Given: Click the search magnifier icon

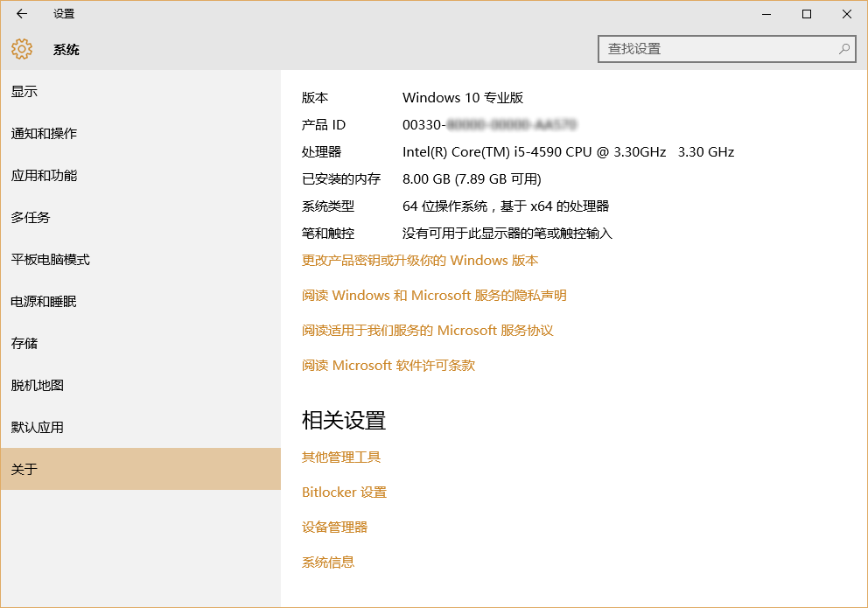Looking at the screenshot, I should tap(844, 49).
